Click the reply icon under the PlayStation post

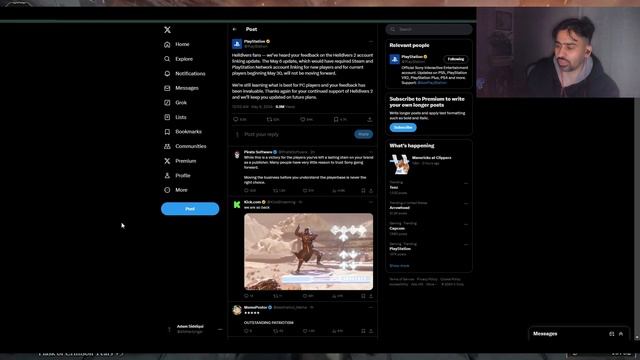coord(236,119)
